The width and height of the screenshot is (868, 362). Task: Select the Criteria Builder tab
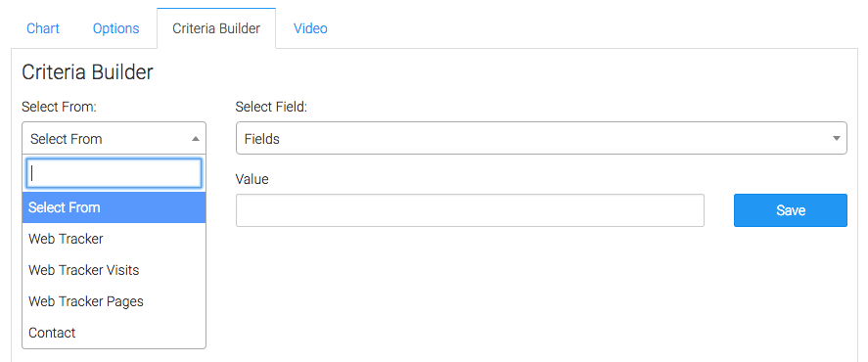coord(216,28)
